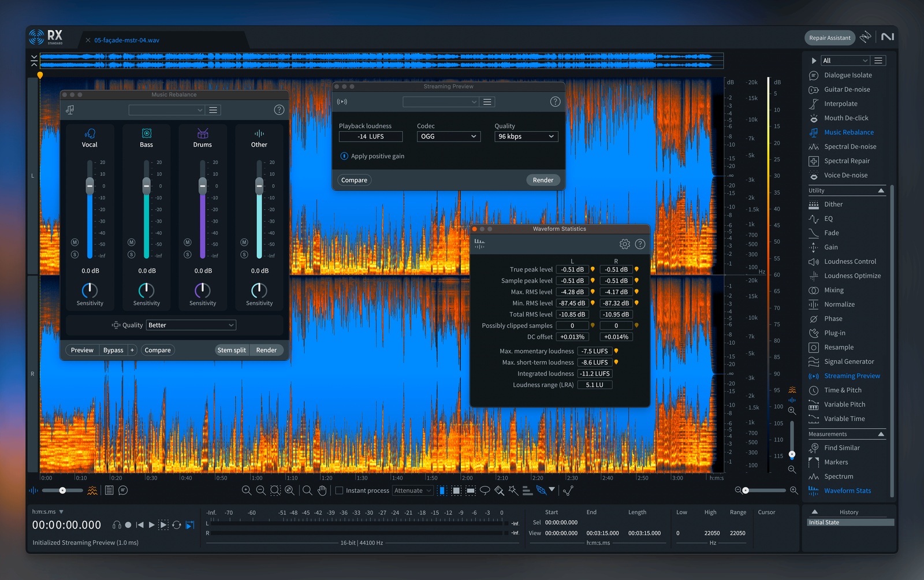
Task: Toggle loop playback in transport
Action: (177, 525)
